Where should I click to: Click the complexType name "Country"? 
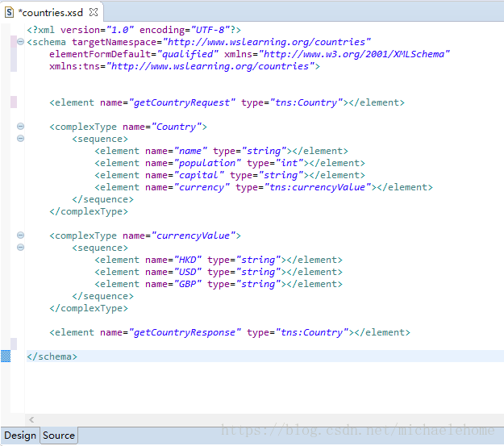176,127
